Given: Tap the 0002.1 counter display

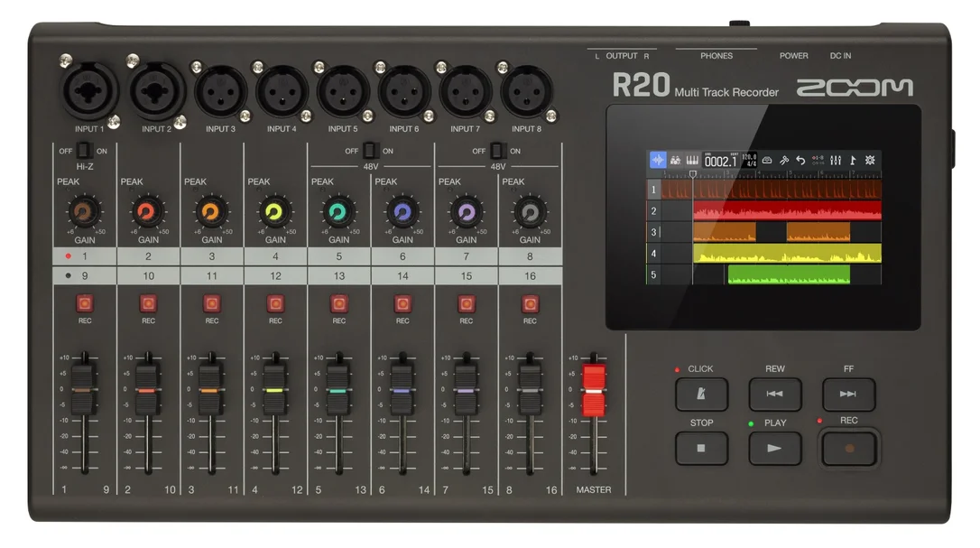Looking at the screenshot, I should pos(721,160).
